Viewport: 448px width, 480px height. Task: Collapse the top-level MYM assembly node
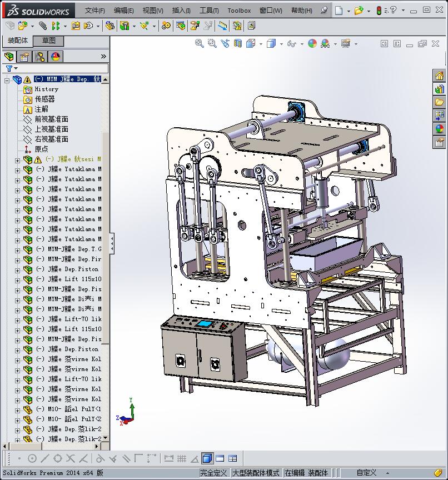tap(7, 79)
